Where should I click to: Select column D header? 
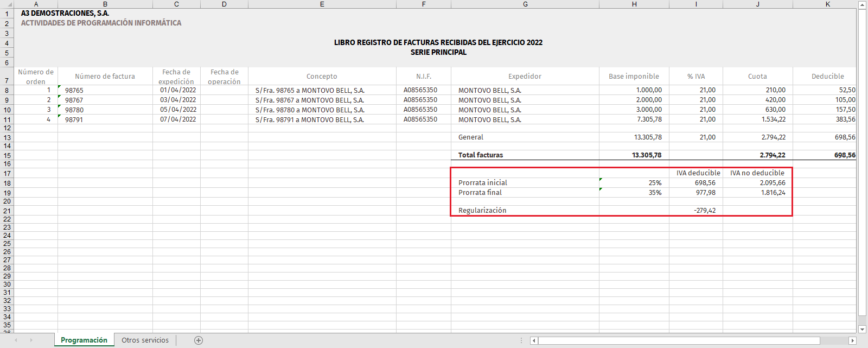(224, 4)
